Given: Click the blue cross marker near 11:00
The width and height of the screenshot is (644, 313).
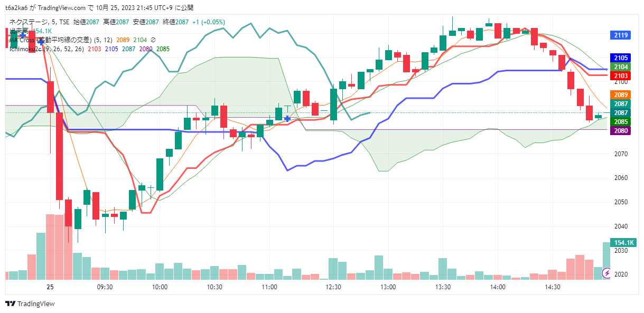Looking at the screenshot, I should (287, 119).
